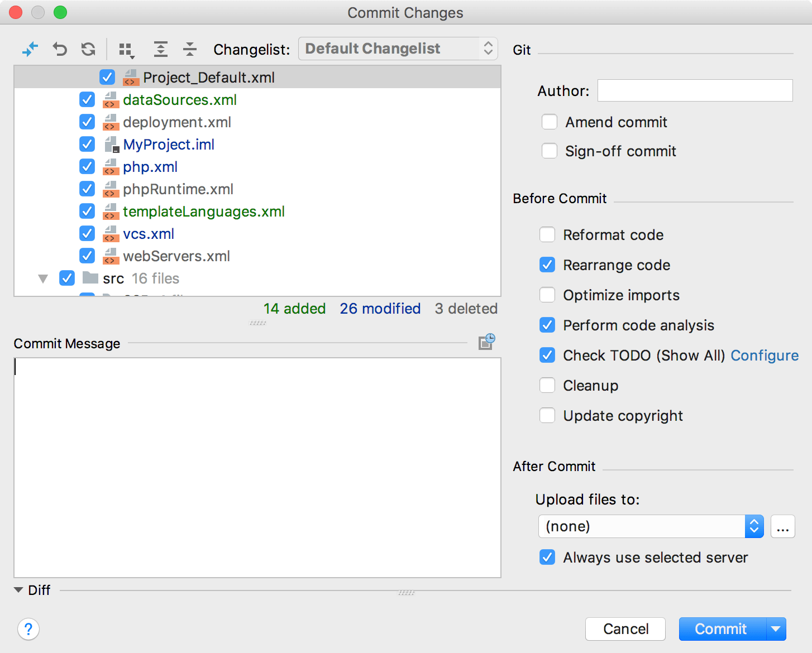This screenshot has width=812, height=653.
Task: Click the Refresh changes icon
Action: (88, 49)
